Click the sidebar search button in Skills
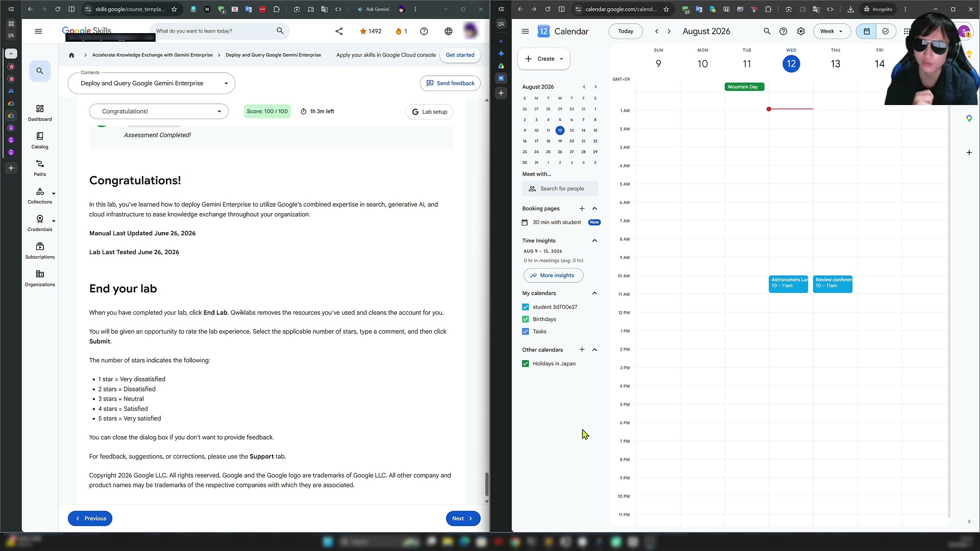The height and width of the screenshot is (551, 980). tap(40, 71)
